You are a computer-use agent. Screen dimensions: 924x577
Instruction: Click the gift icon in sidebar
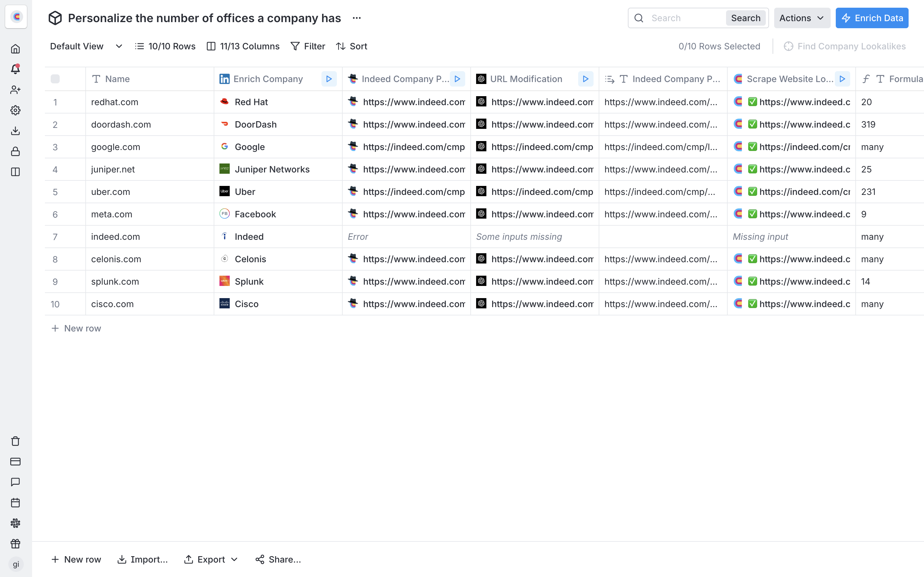(x=15, y=543)
